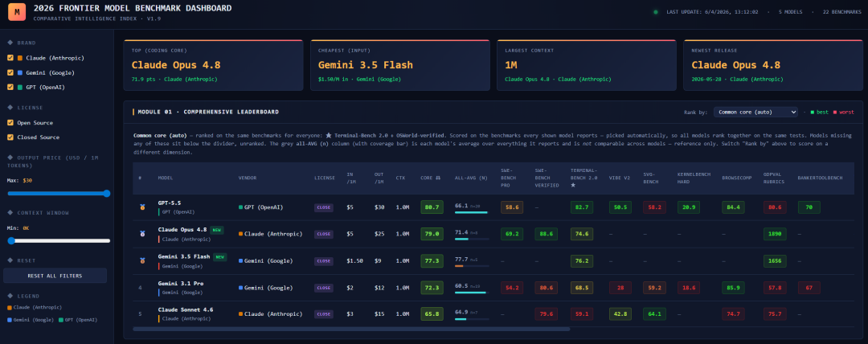
Task: Click the Gemini 3.1 Pro model name
Action: coord(181,283)
